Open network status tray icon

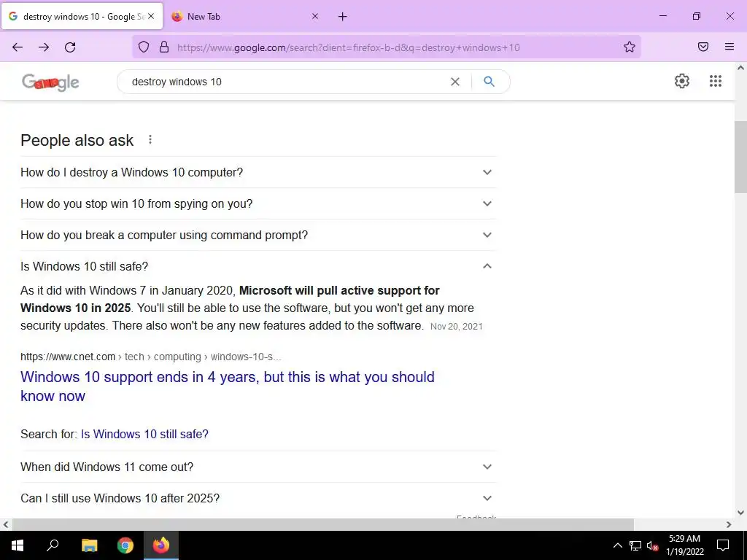point(635,545)
